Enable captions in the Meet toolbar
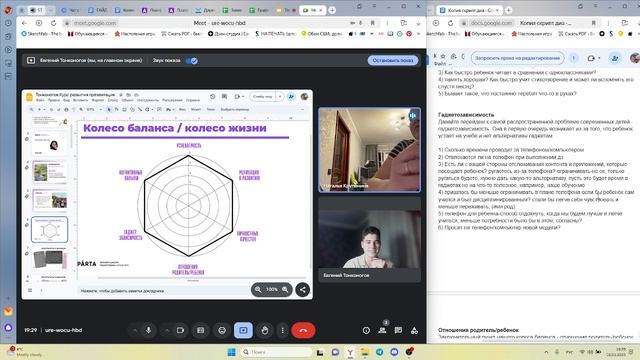This screenshot has width=640, height=360. [x=200, y=330]
